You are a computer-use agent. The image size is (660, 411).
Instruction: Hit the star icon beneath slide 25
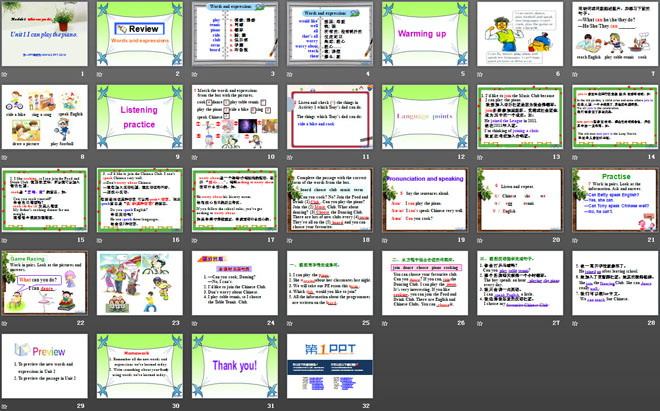coord(290,323)
